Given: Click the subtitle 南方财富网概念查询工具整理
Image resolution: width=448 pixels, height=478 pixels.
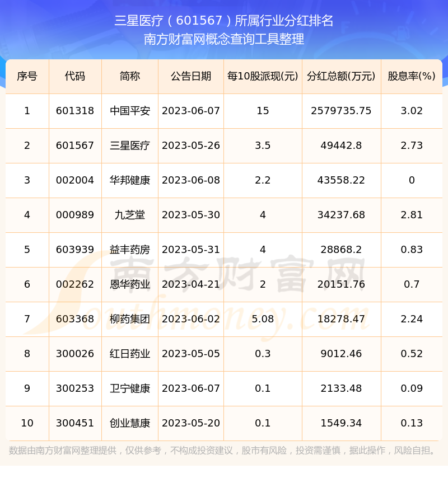Looking at the screenshot, I should click(224, 39).
